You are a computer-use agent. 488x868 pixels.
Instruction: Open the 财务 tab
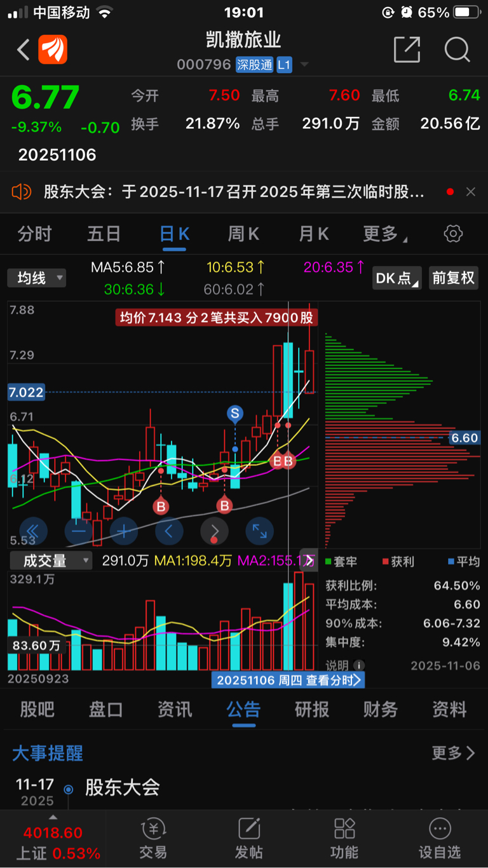coord(381,709)
